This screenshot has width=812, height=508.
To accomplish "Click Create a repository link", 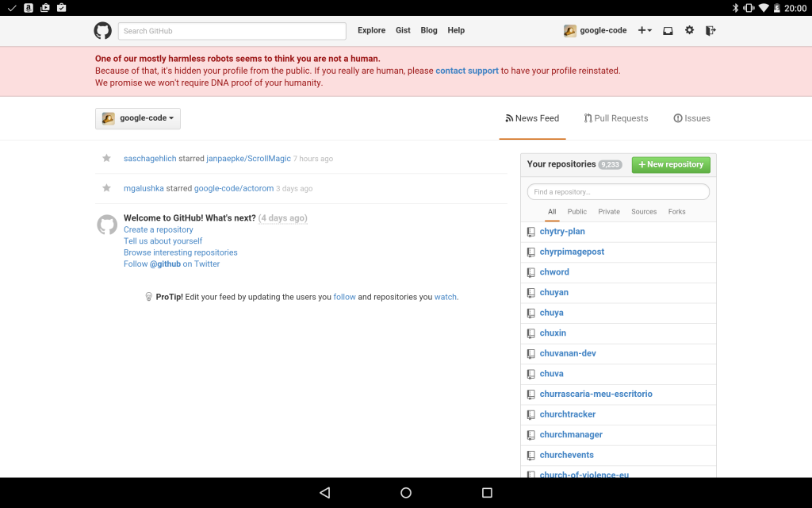I will [158, 229].
